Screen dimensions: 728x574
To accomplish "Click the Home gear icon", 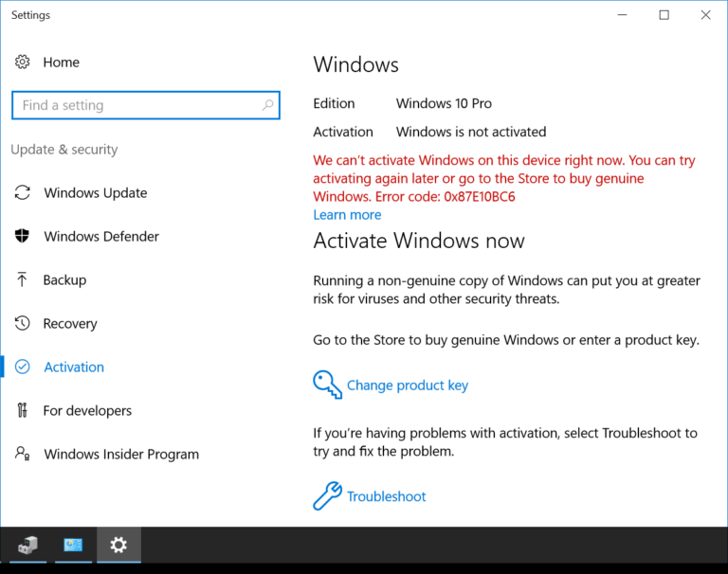I will click(23, 62).
